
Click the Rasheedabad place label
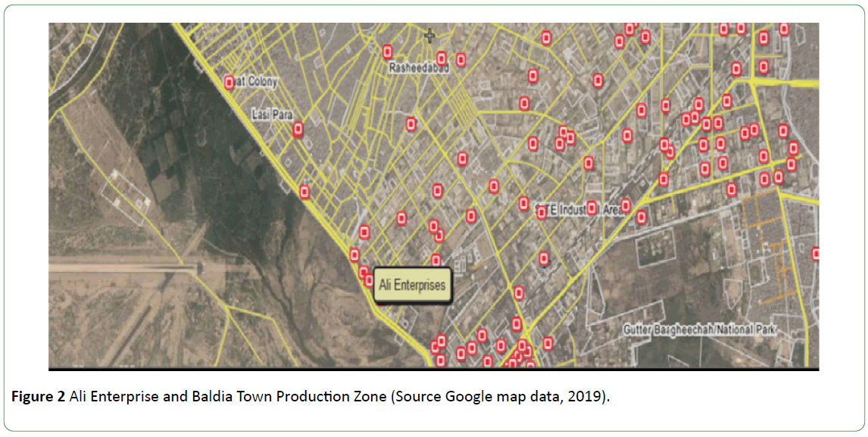(419, 68)
